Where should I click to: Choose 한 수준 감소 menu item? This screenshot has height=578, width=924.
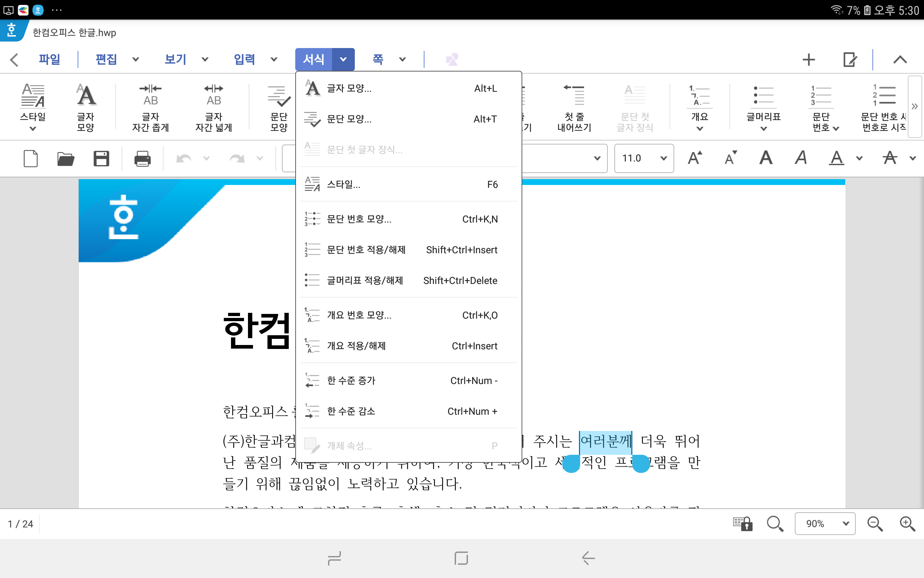pyautogui.click(x=409, y=411)
